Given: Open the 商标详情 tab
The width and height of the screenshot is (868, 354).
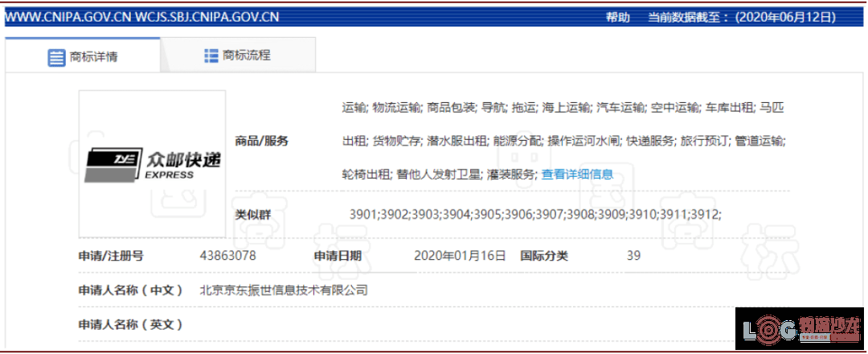Looking at the screenshot, I should click(83, 56).
